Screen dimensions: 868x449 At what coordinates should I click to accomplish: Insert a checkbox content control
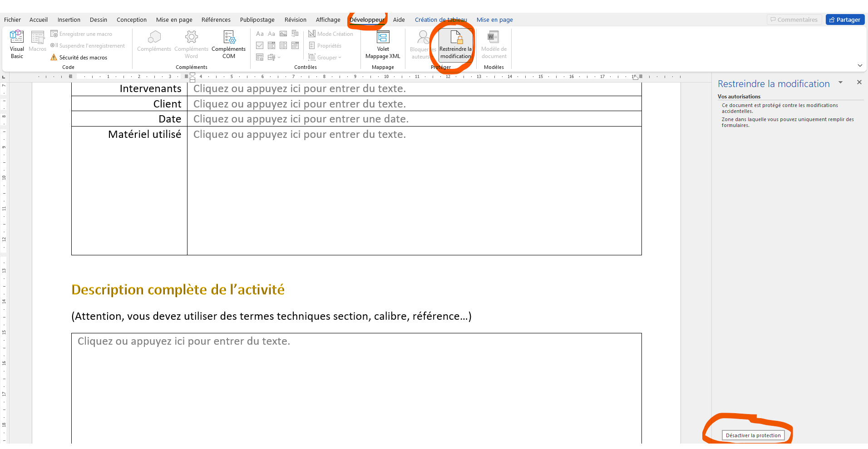(260, 45)
